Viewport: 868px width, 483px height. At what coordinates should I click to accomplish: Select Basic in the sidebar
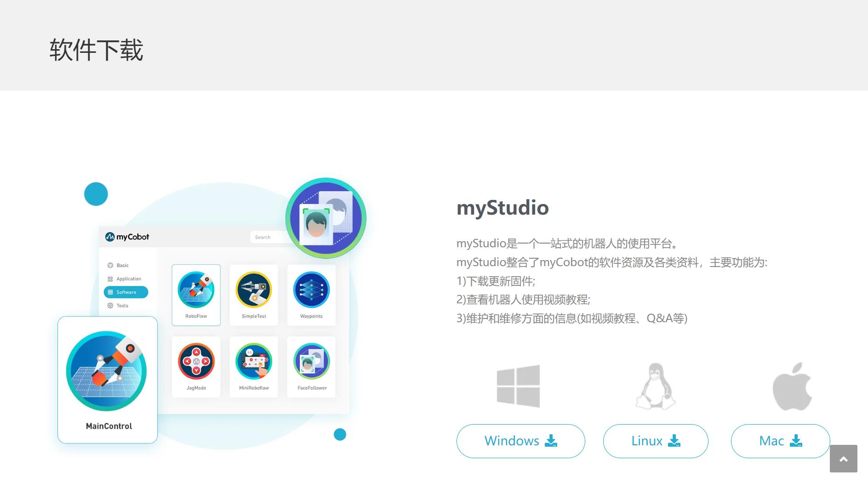119,265
